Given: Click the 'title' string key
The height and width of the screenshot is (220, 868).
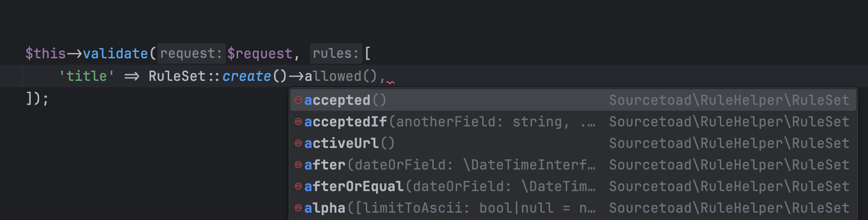Looking at the screenshot, I should (87, 76).
